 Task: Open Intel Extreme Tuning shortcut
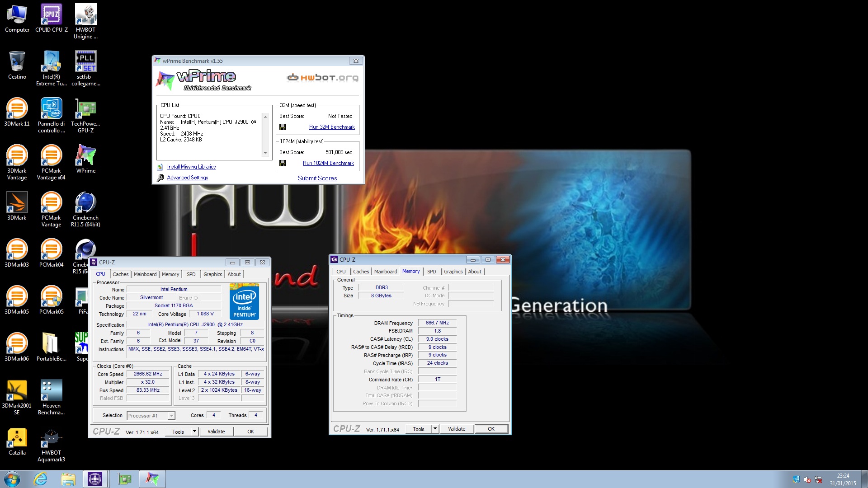point(52,68)
